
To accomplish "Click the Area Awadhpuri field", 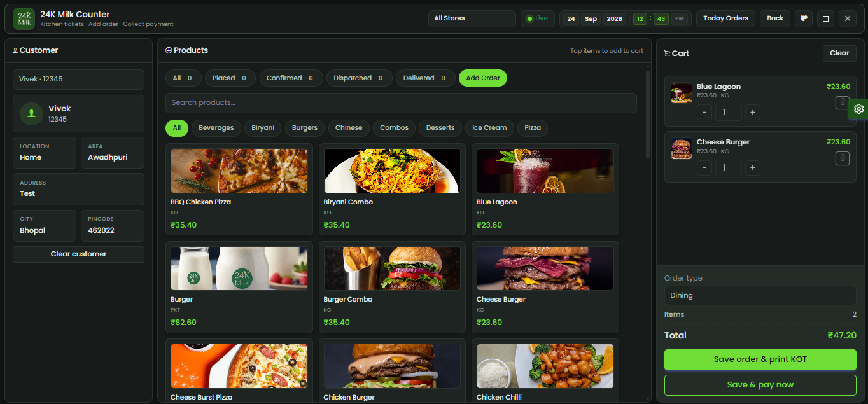I will 113,153.
